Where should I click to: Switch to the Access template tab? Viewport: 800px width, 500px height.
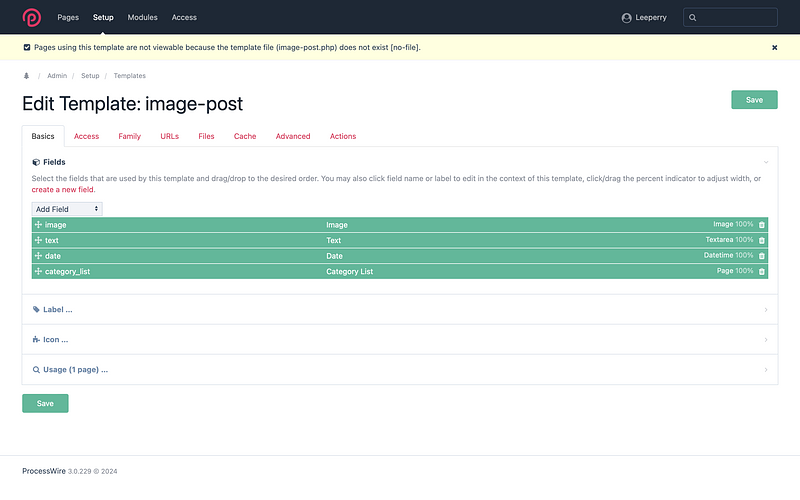pos(86,136)
